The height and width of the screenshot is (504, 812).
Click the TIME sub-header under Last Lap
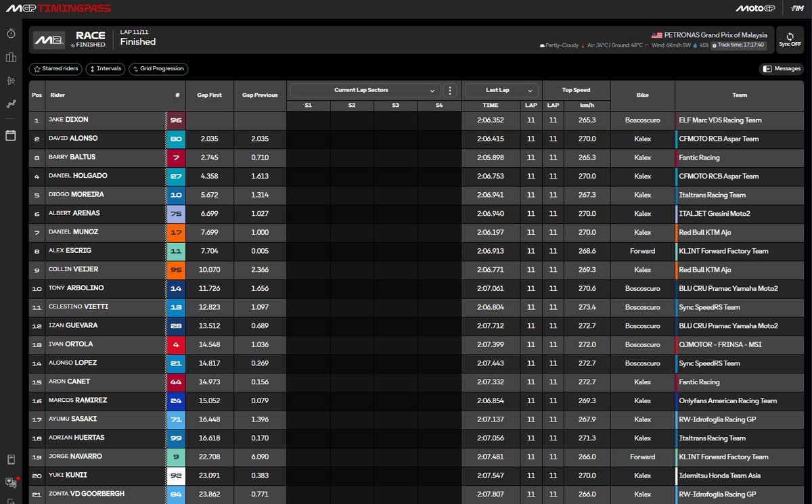[491, 106]
